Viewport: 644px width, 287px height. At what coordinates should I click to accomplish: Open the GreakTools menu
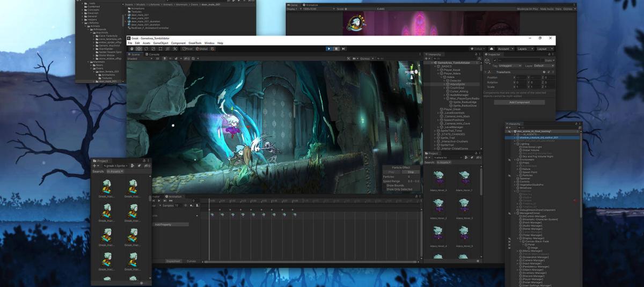coord(194,43)
